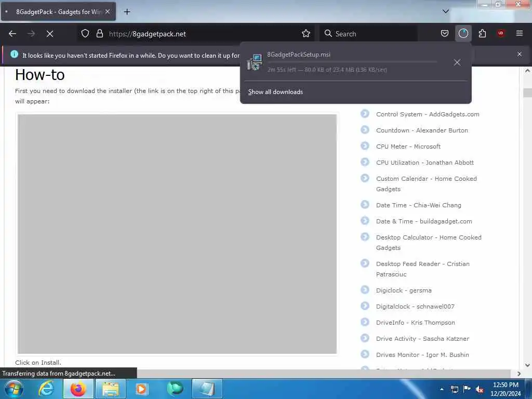This screenshot has height=399, width=532.
Task: Open the Windows Start menu
Action: click(14, 389)
